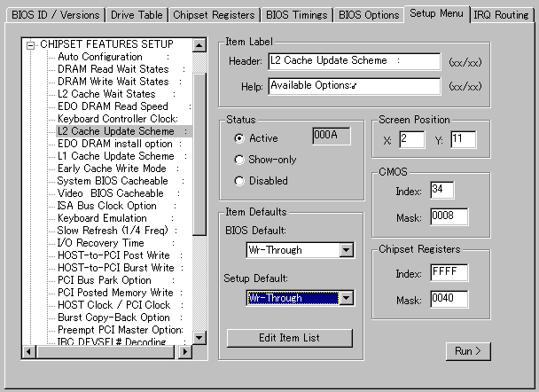
Task: Pick PCI Bus Park Option in tree
Action: point(105,280)
